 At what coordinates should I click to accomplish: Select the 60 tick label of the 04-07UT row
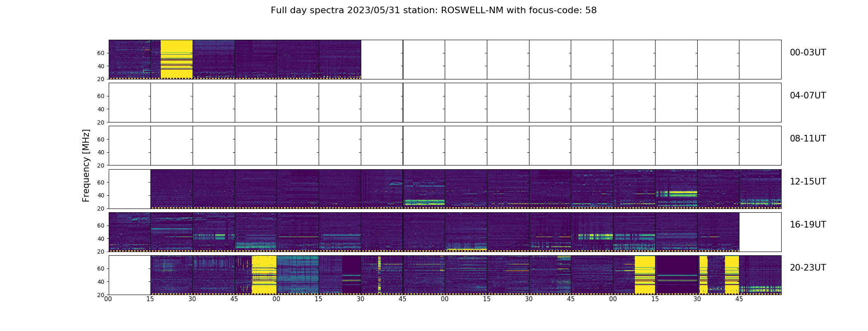[x=100, y=96]
